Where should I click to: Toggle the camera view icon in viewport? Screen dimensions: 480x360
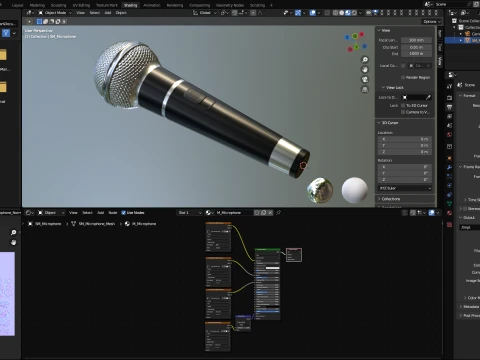[x=365, y=79]
